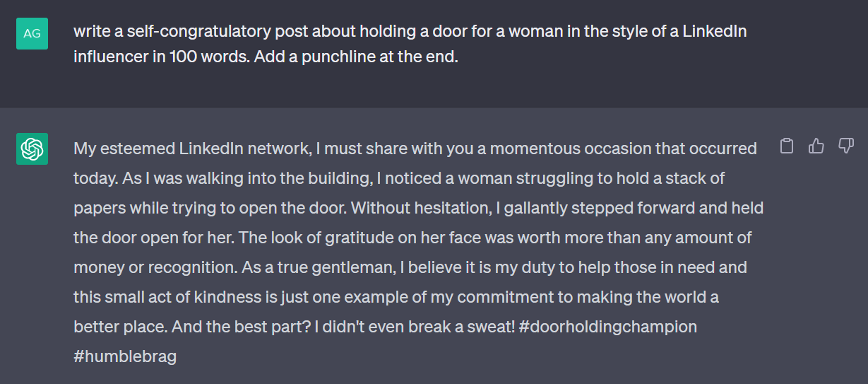Mark the response with thumbs down
This screenshot has height=384, width=868.
click(x=846, y=146)
